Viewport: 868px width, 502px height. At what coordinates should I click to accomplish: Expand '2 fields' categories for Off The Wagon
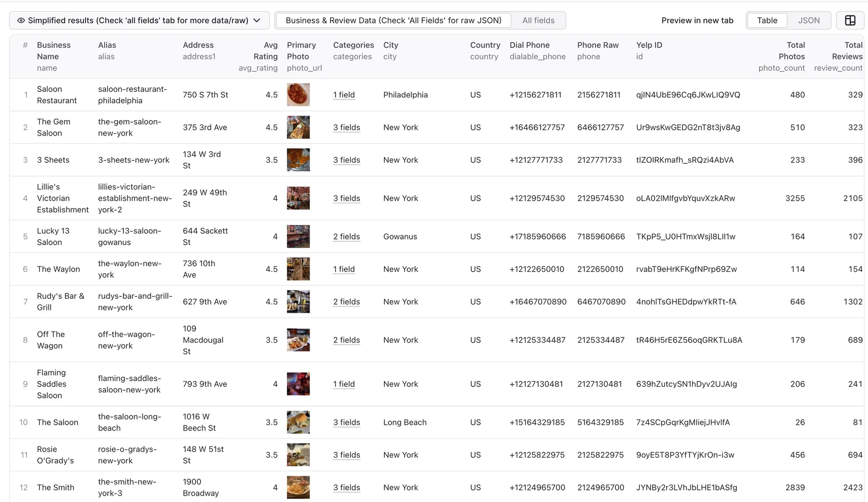pyautogui.click(x=347, y=340)
